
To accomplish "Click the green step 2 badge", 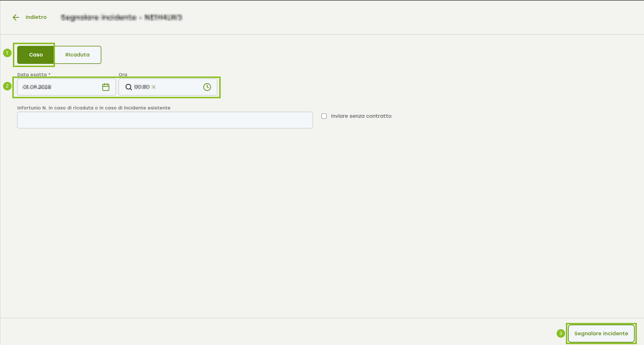I will [7, 86].
